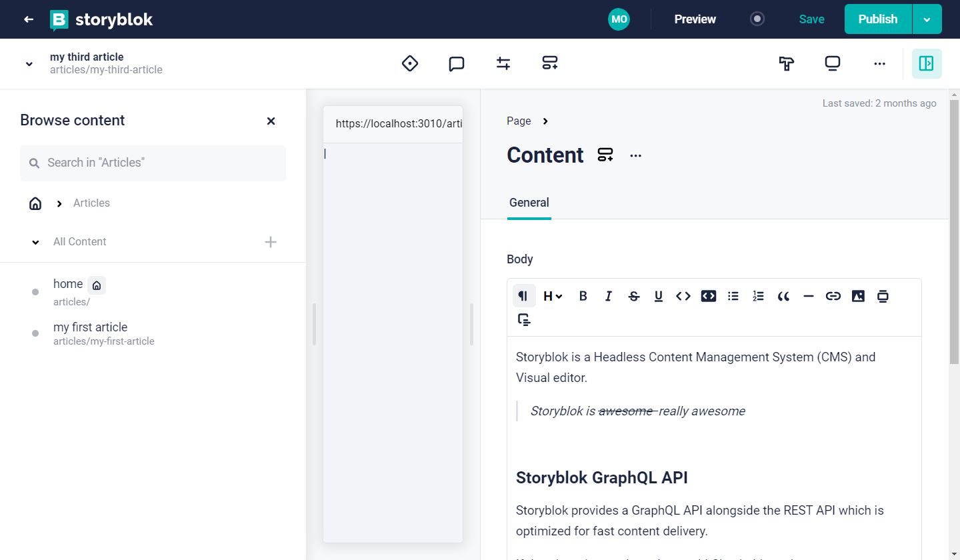Click the Save button

pyautogui.click(x=811, y=19)
